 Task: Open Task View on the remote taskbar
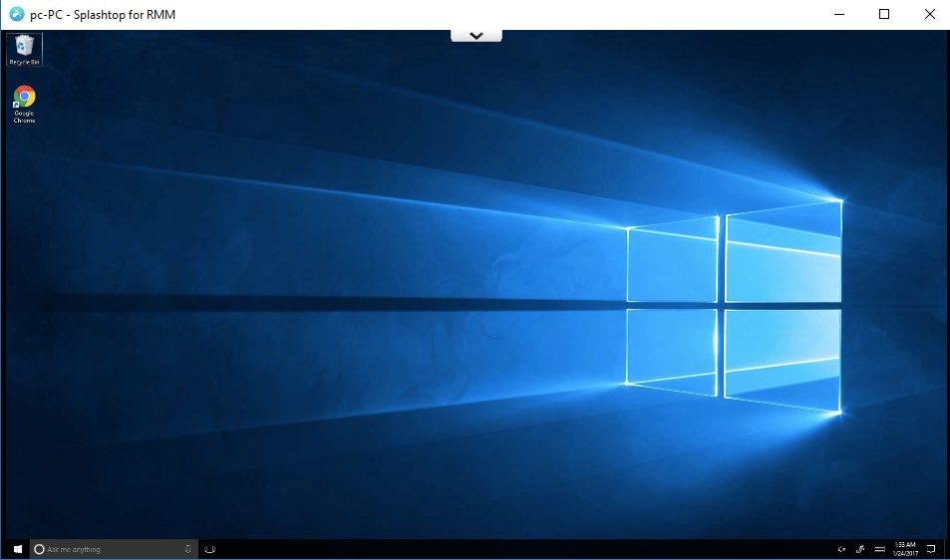[209, 549]
